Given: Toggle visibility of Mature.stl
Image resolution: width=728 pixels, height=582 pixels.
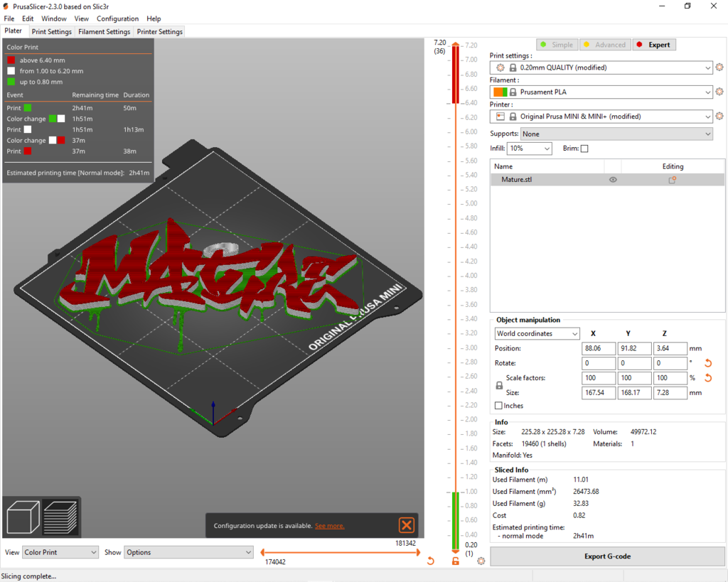Looking at the screenshot, I should [x=613, y=180].
